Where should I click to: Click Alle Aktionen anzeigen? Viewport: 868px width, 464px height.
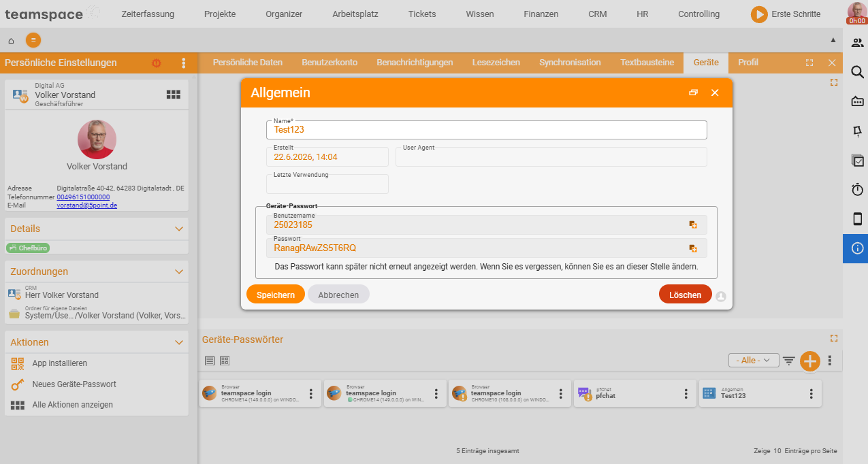tap(73, 405)
